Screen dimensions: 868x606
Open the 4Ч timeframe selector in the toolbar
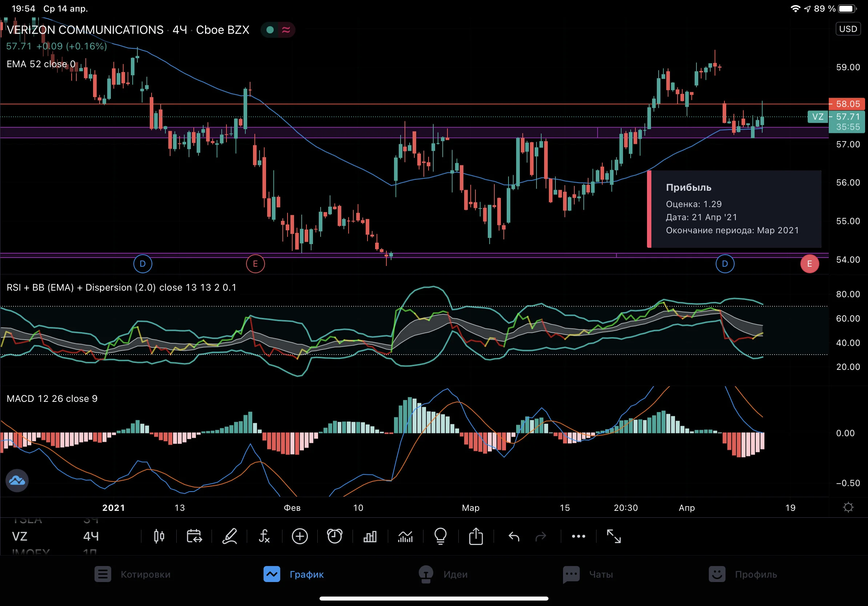(x=91, y=536)
